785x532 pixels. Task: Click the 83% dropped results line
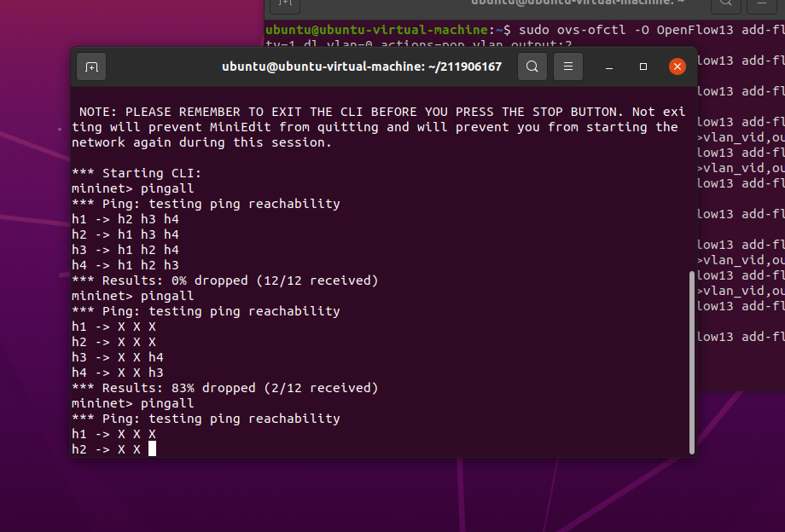pyautogui.click(x=224, y=388)
